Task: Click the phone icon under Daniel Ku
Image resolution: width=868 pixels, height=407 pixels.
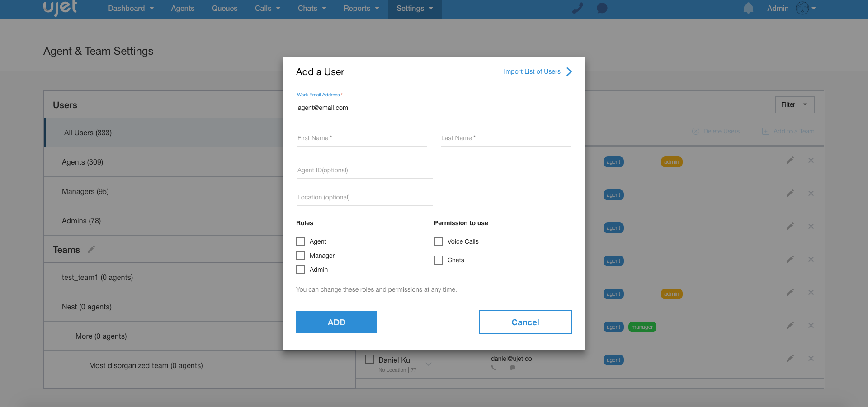Action: click(x=493, y=368)
